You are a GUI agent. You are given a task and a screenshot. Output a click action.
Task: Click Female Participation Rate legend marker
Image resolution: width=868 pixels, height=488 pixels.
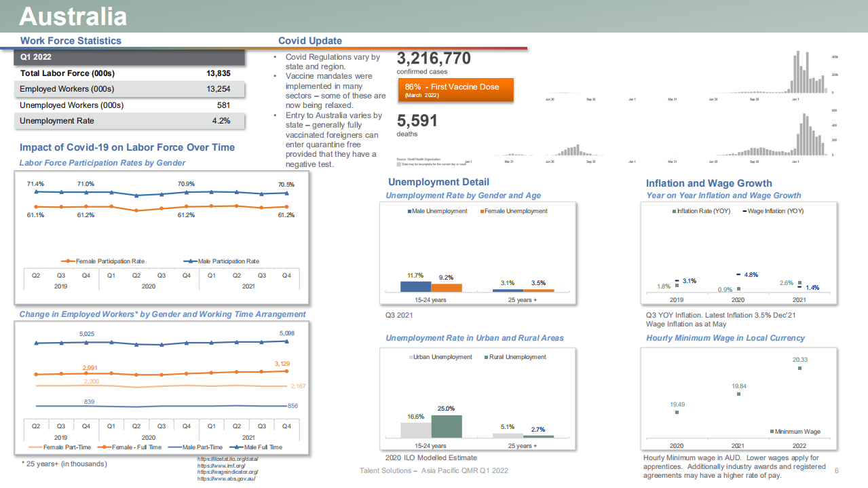click(67, 261)
